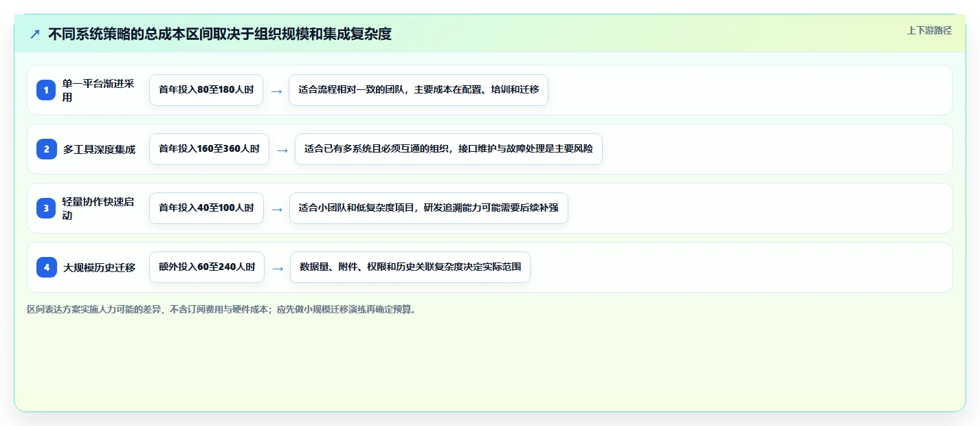Screen dimensions: 980x426
Task: Click the 数据量、附件、权限 description box
Action: coord(410,267)
